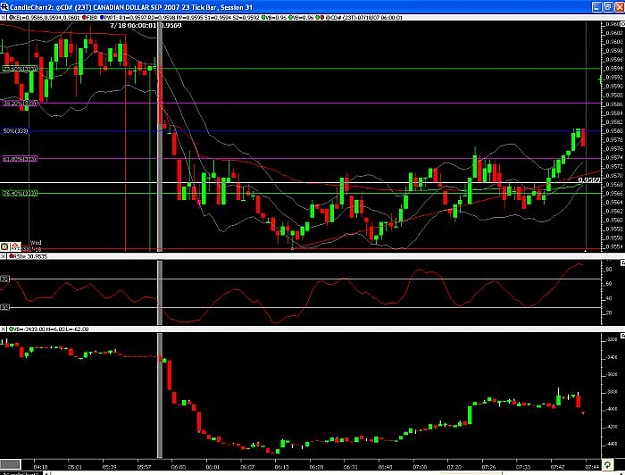The width and height of the screenshot is (625, 475).
Task: Click the 06:00 time axis label
Action: 178,467
